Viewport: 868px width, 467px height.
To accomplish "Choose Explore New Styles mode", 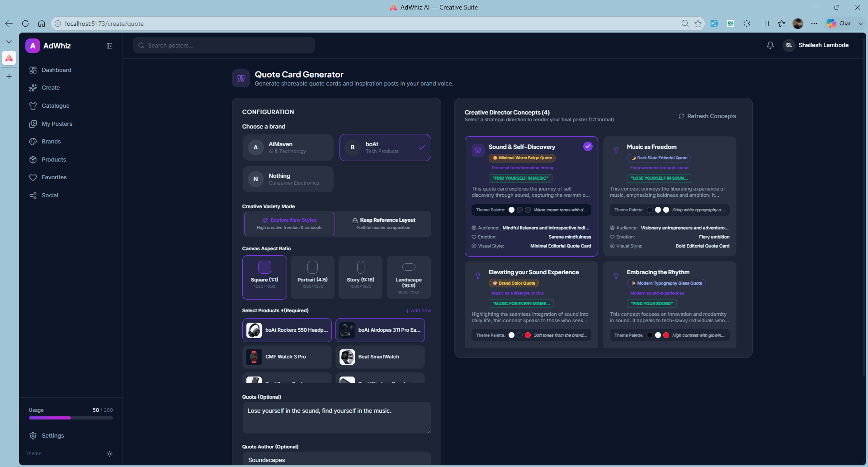I will click(289, 224).
